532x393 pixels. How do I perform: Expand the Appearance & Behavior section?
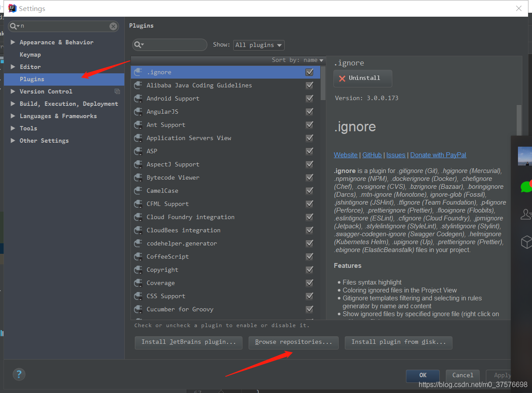[x=13, y=42]
